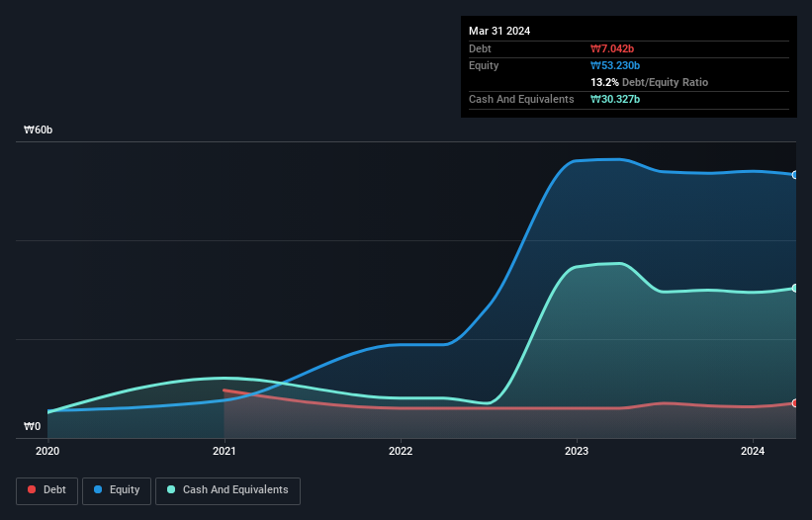This screenshot has height=520, width=812.
Task: Select the 2023 x-axis label
Action: pyautogui.click(x=577, y=451)
